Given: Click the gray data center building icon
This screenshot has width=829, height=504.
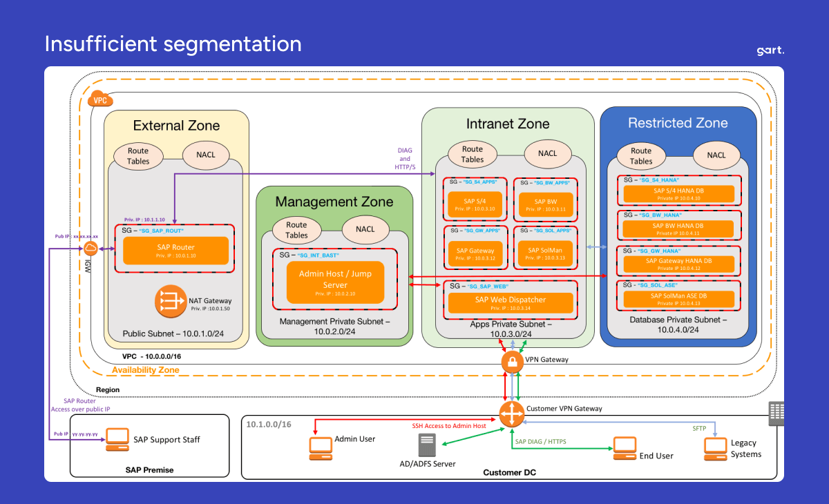Looking at the screenshot, I should pyautogui.click(x=776, y=412).
